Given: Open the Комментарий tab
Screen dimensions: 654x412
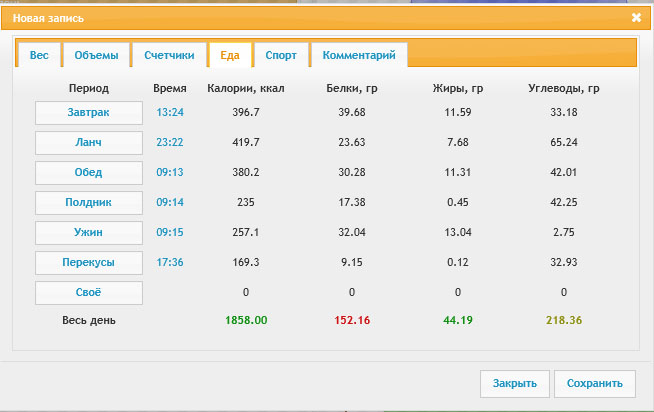Looking at the screenshot, I should [358, 56].
